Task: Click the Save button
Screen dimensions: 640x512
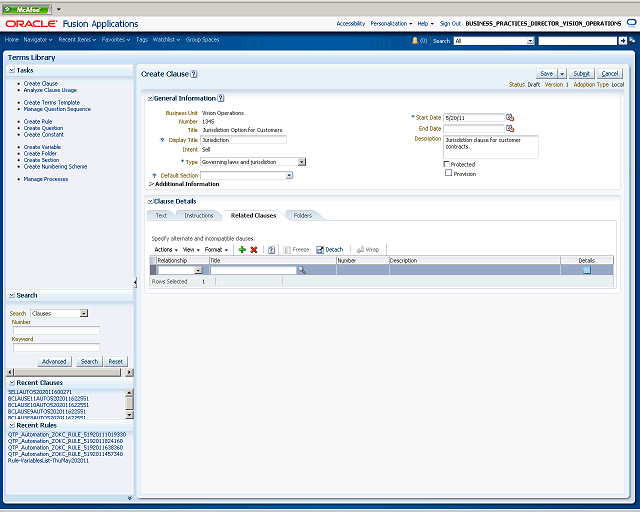Action: tap(547, 74)
